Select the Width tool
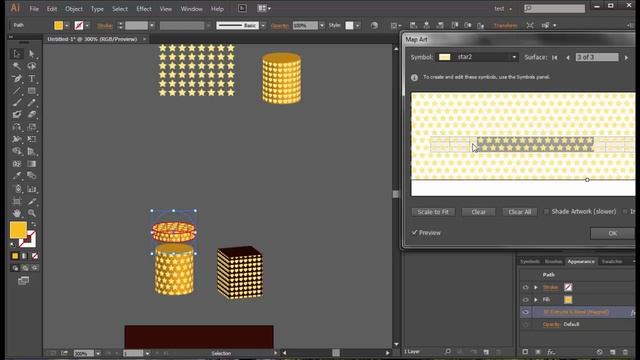The height and width of the screenshot is (360, 640). click(x=17, y=139)
